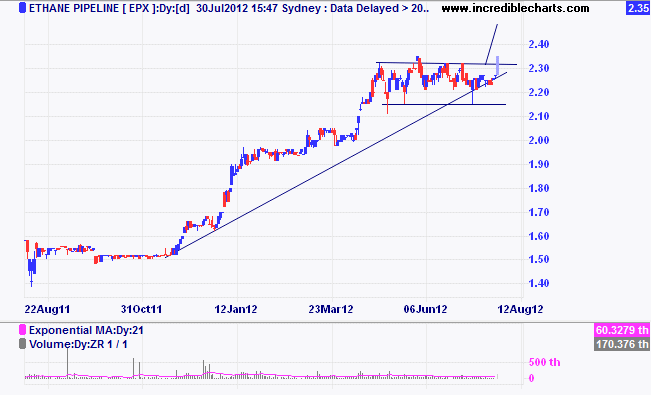Click the 12Jan12 date axis label

(236, 309)
